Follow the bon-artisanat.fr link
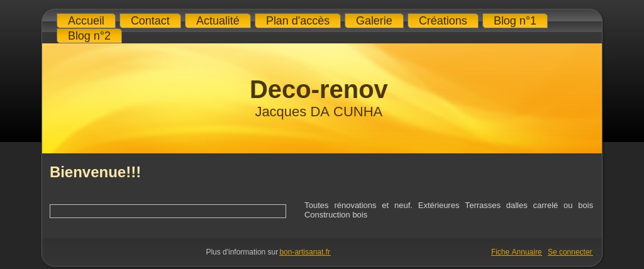Image resolution: width=644 pixels, height=269 pixels. click(305, 252)
